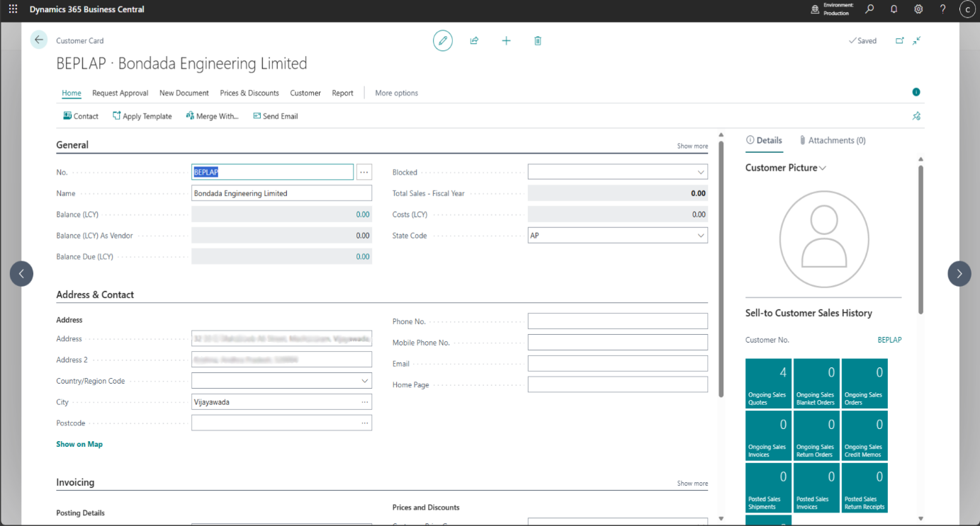Open the user account avatar

[967, 9]
